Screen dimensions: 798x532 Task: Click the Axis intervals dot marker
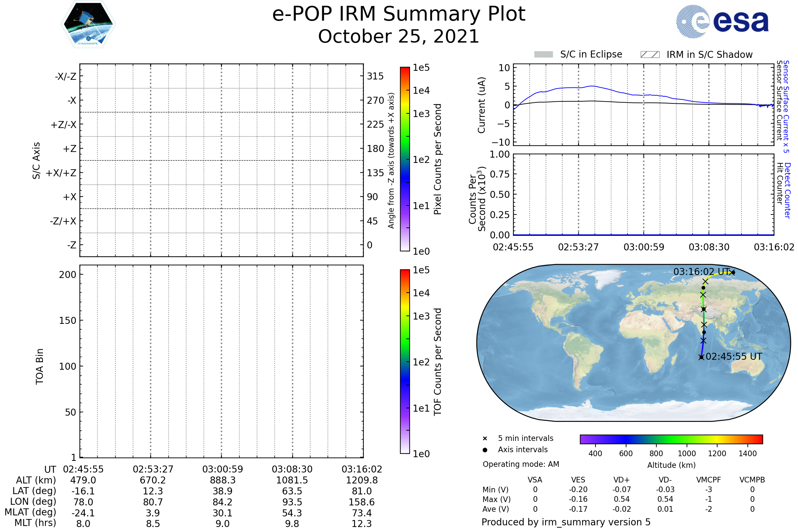pos(485,450)
